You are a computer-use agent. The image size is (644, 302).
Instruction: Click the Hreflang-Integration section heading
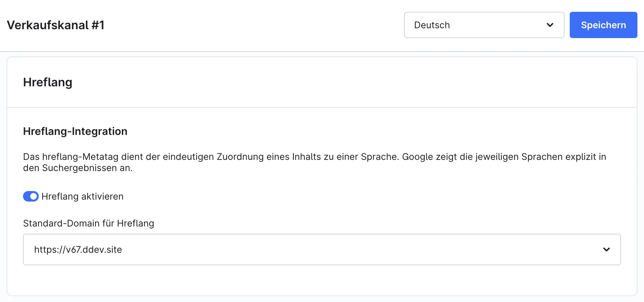(75, 131)
